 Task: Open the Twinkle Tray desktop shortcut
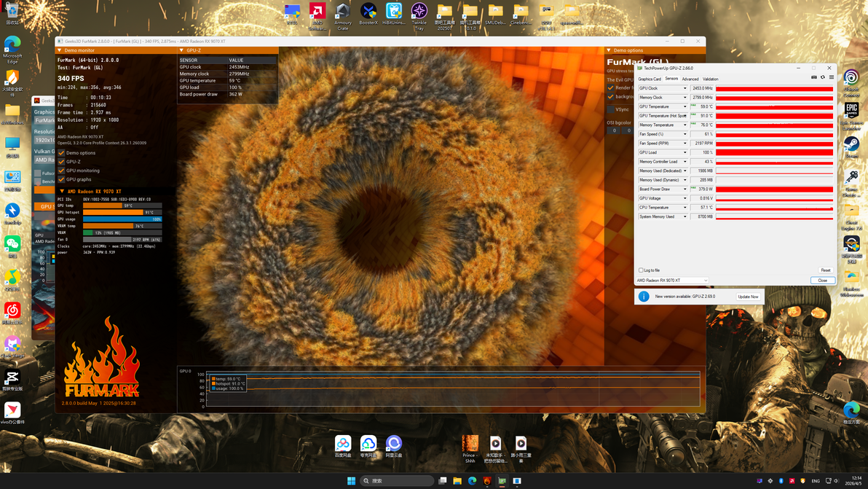point(419,17)
